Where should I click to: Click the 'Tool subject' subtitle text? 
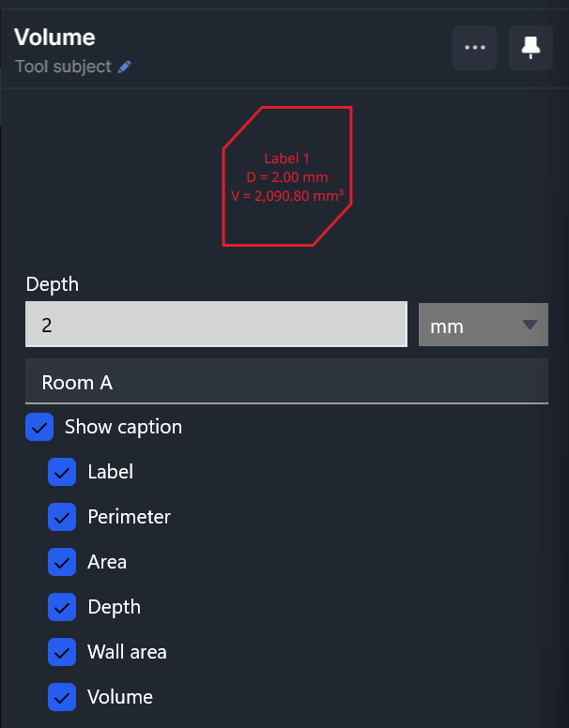point(63,67)
